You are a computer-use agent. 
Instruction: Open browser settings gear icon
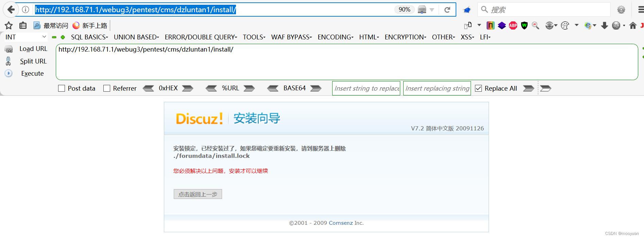(x=621, y=10)
